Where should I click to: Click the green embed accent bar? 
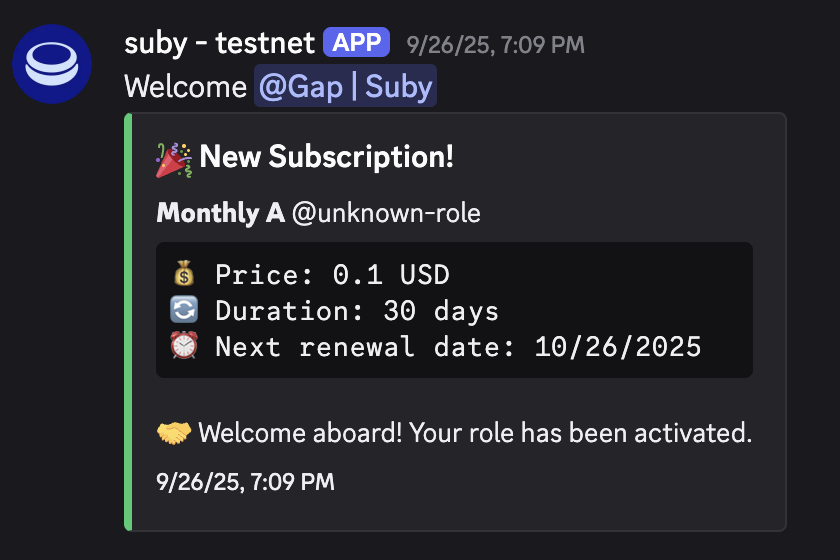tap(128, 322)
